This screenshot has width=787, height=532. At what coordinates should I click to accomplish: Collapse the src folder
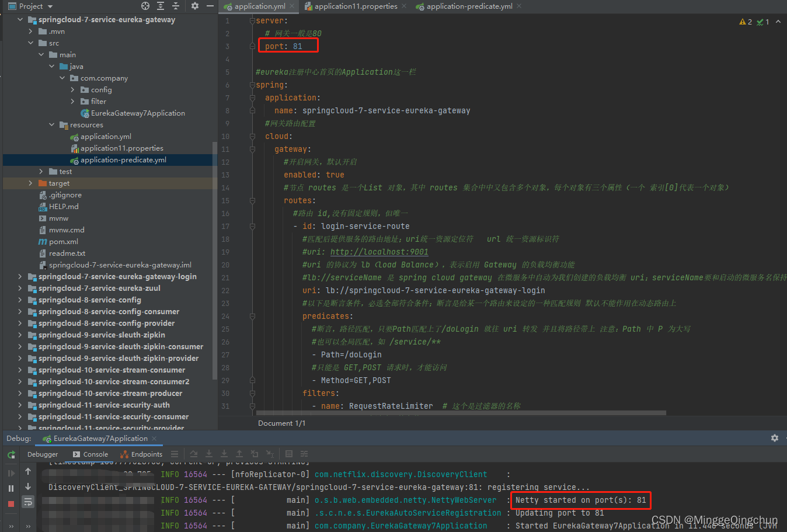click(x=30, y=43)
